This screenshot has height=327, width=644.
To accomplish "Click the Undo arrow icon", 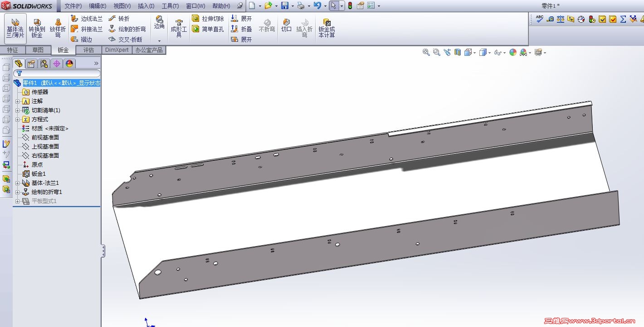I will point(317,5).
